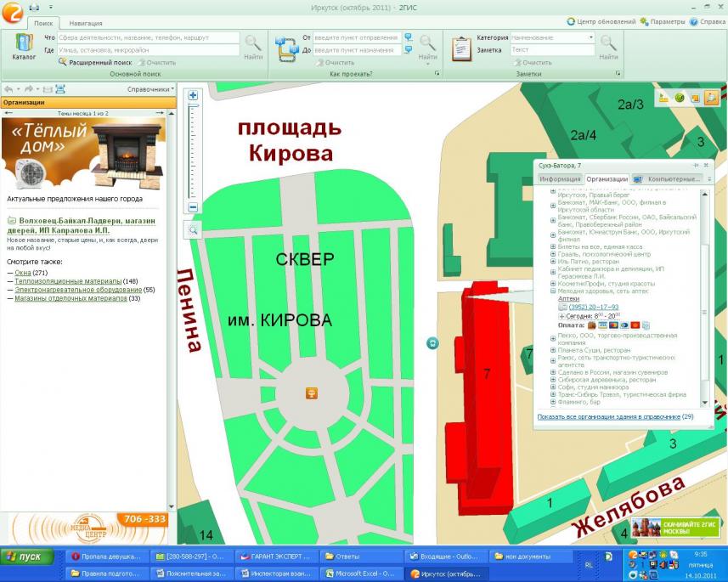The image size is (728, 582).
Task: Click the clipboard Заметки icon
Action: (x=461, y=48)
